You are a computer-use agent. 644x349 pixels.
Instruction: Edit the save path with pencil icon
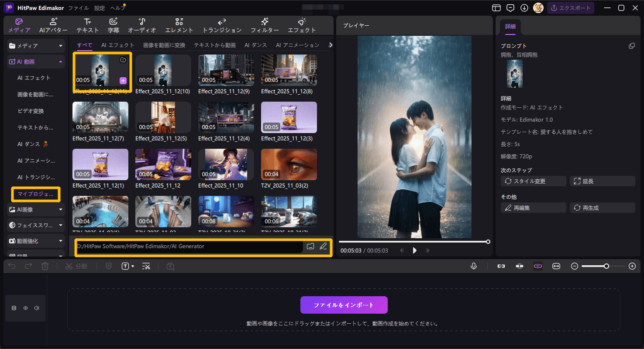[323, 246]
